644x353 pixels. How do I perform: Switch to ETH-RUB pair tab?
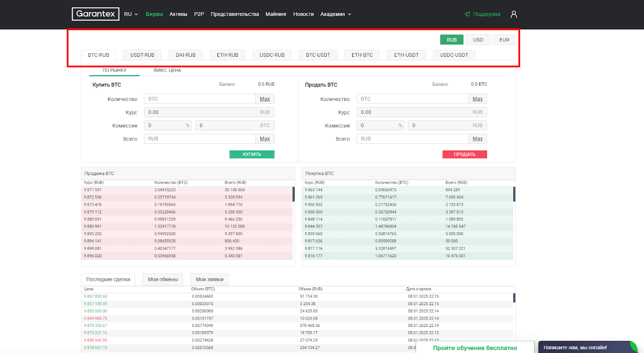pos(227,55)
